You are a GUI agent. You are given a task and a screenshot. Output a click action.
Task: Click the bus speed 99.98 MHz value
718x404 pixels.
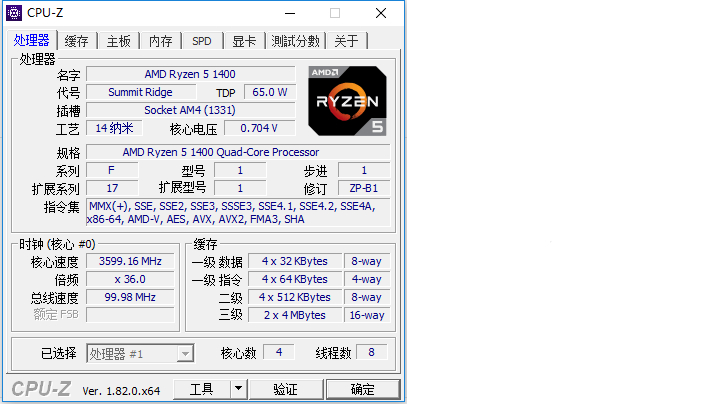[130, 297]
